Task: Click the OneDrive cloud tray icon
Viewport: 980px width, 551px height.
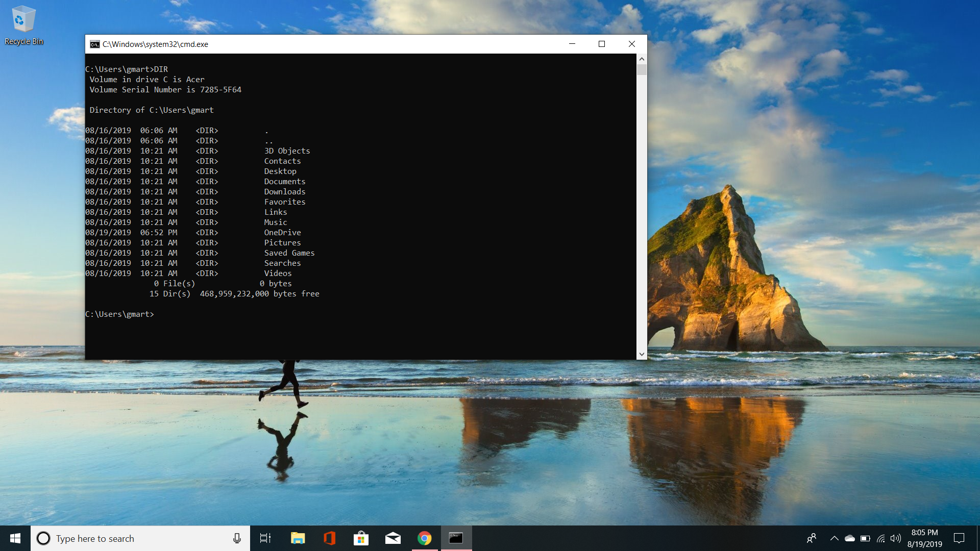Action: [849, 538]
